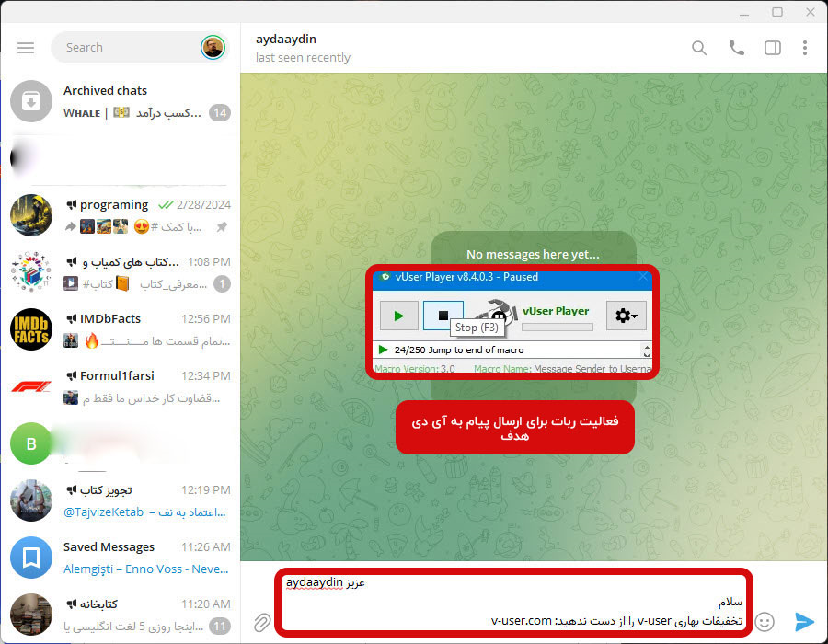
Task: Click the @TajvizeKetab mention link
Action: click(103, 512)
